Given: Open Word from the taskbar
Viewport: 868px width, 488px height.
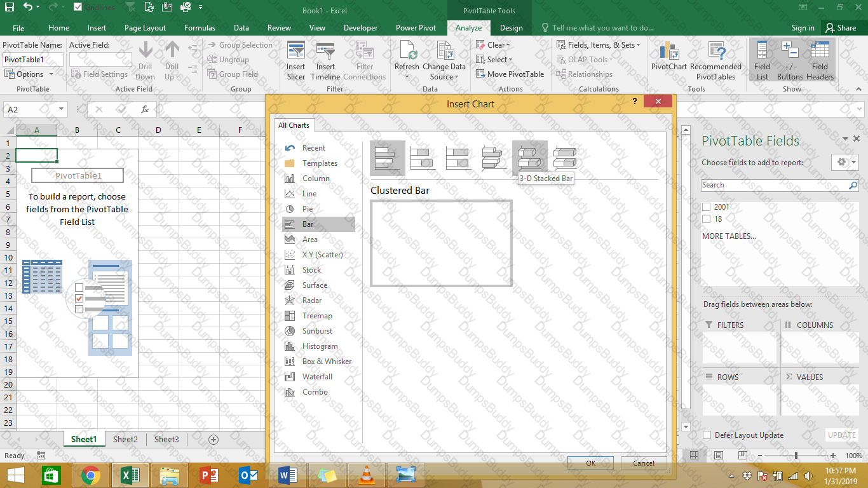Looking at the screenshot, I should coord(288,475).
